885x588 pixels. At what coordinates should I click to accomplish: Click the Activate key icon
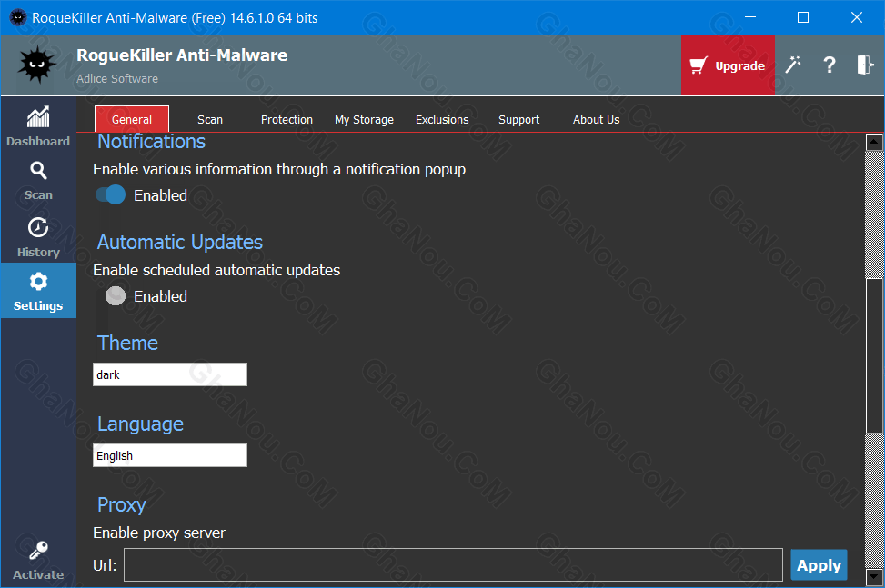pos(38,550)
